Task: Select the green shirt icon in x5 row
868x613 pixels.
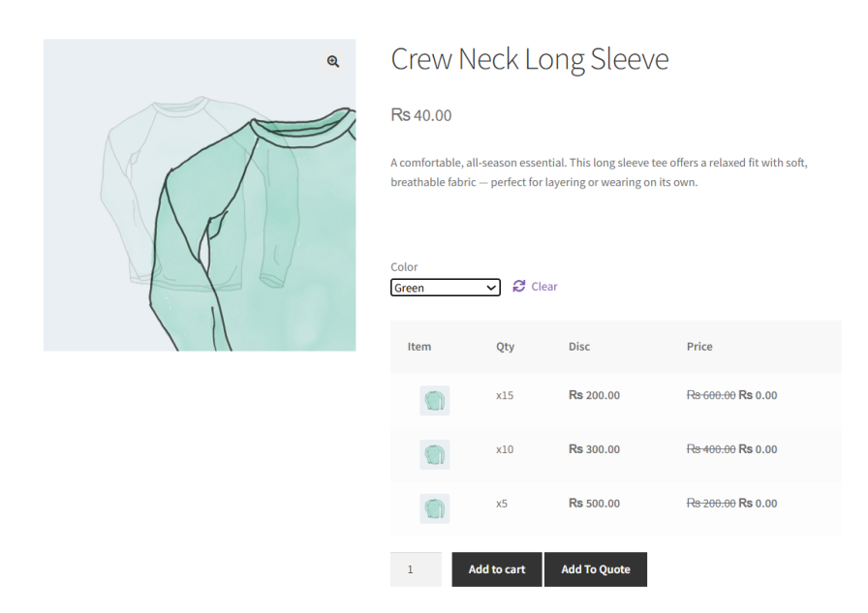Action: pyautogui.click(x=434, y=508)
